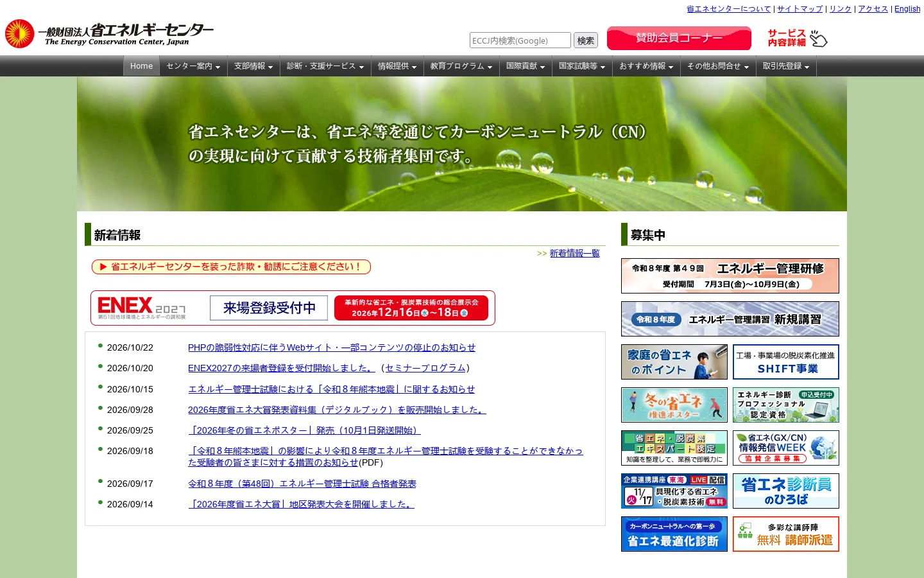Expand the 診断・支援サービス dropdown menu

click(325, 66)
